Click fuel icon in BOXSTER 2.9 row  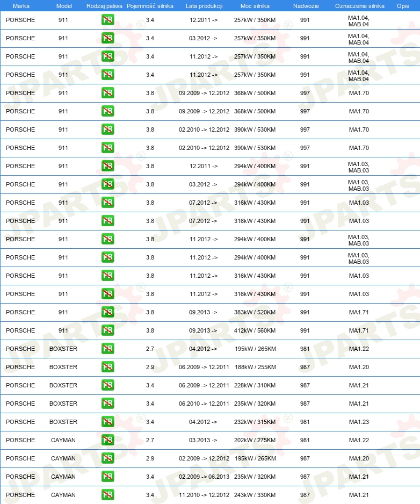point(107,367)
